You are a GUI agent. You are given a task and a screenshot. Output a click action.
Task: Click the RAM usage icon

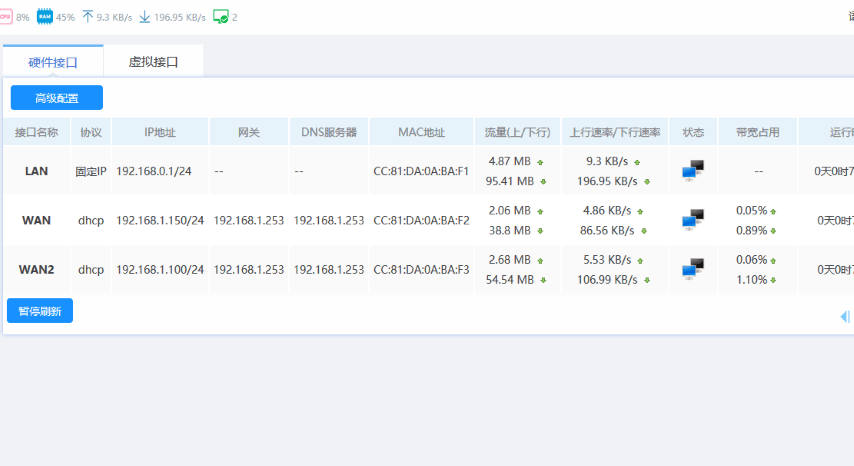tap(45, 17)
